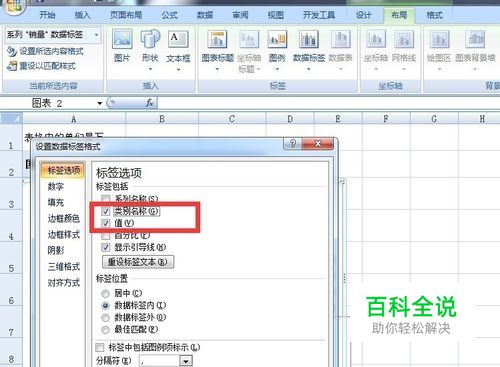Expand the Legend dropdown arrow
This screenshot has width=500, height=367.
click(277, 69)
